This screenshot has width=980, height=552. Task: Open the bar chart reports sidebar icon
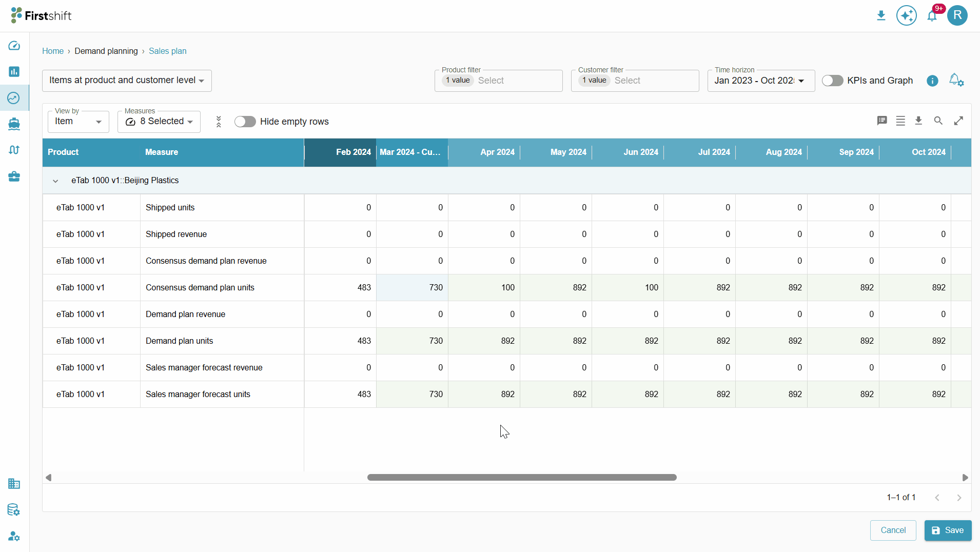coord(14,72)
